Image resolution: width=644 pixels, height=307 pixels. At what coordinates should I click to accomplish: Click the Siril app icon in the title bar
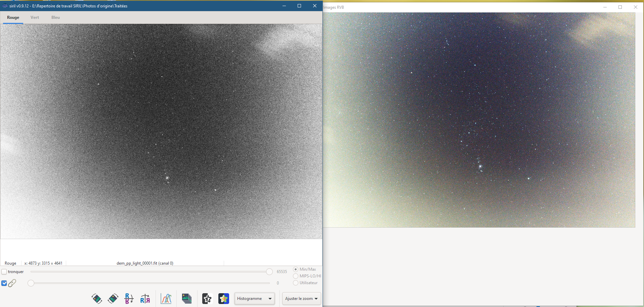(5, 6)
